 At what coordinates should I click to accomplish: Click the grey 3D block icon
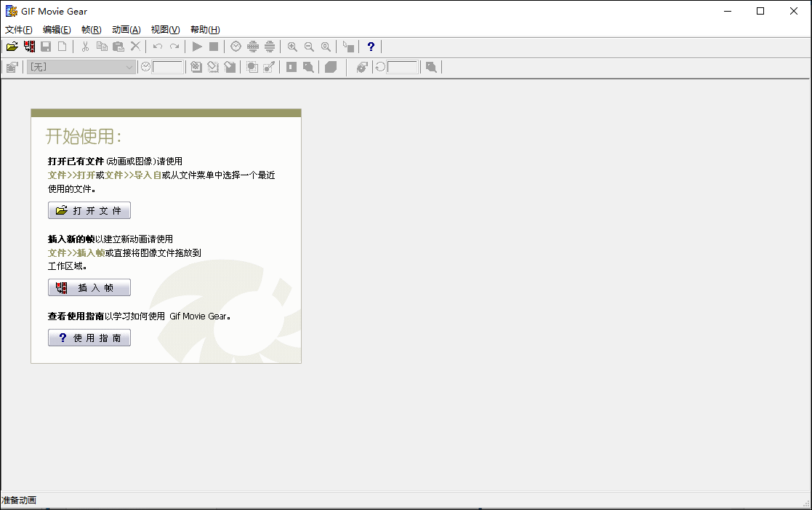[x=331, y=67]
